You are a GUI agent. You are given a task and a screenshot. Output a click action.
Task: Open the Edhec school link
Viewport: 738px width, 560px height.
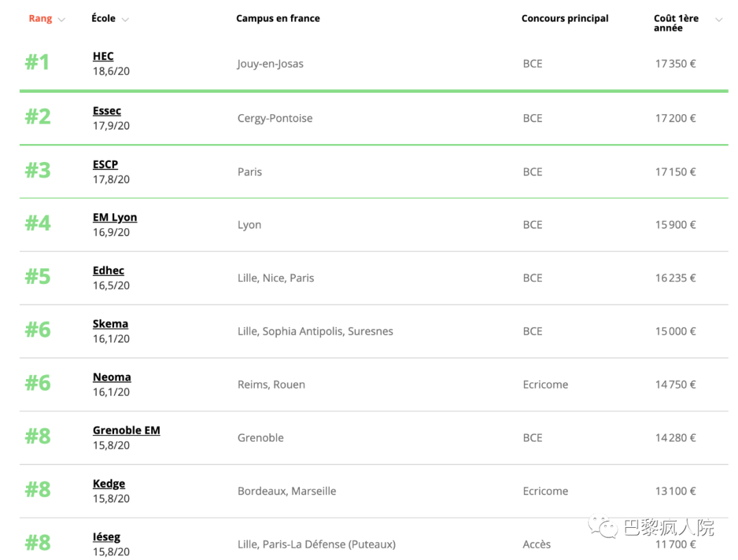(108, 270)
